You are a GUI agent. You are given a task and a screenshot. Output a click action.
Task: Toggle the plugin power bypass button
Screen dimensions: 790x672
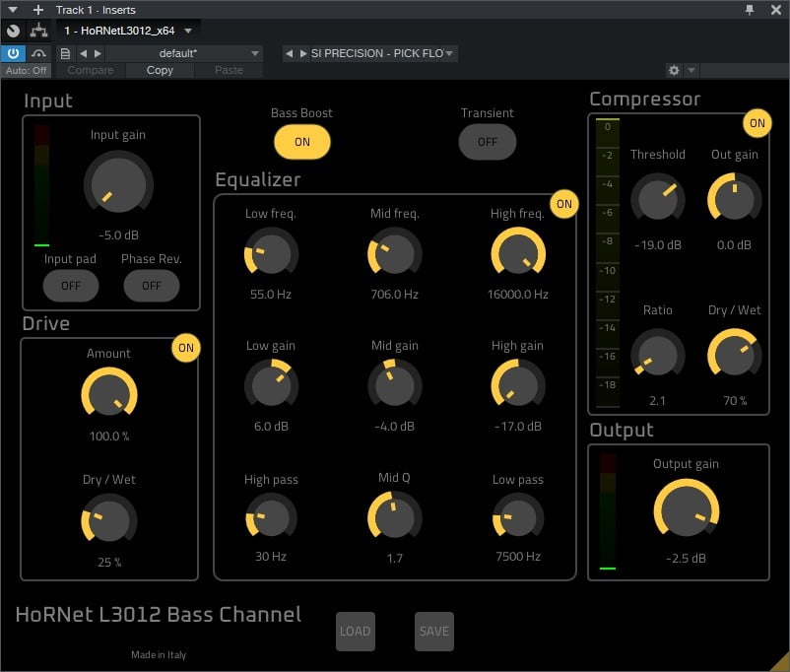tap(13, 53)
